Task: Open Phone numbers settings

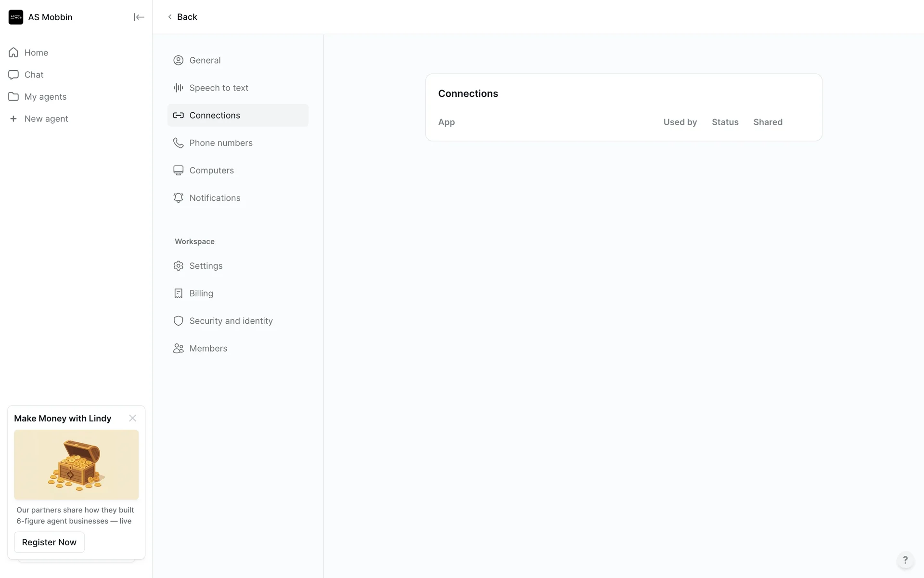Action: 220,143
